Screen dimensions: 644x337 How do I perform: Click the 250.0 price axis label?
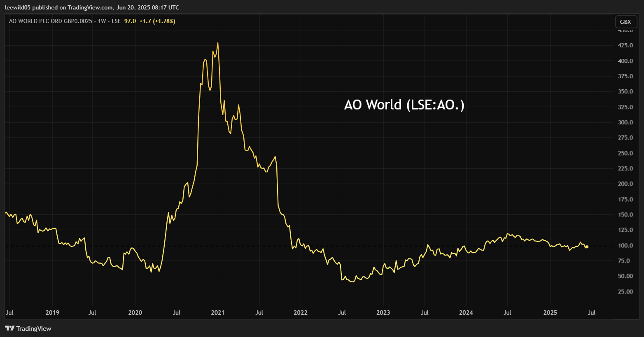click(x=625, y=153)
